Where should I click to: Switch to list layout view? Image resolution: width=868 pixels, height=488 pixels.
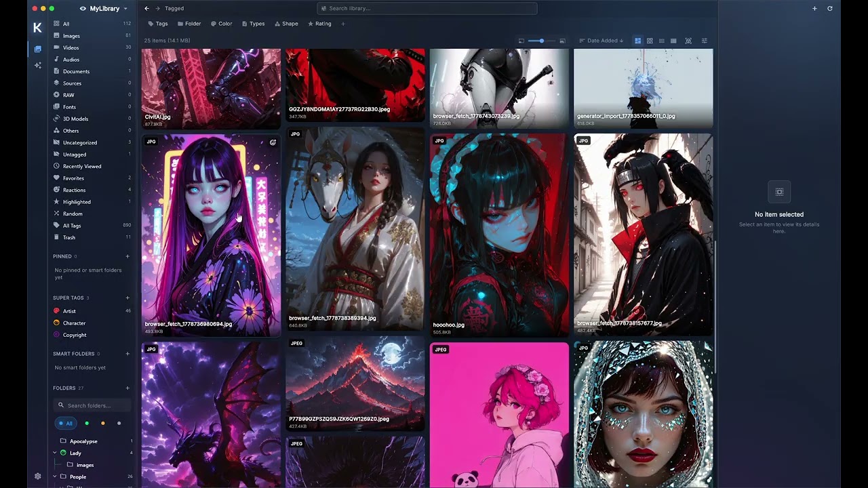[673, 41]
